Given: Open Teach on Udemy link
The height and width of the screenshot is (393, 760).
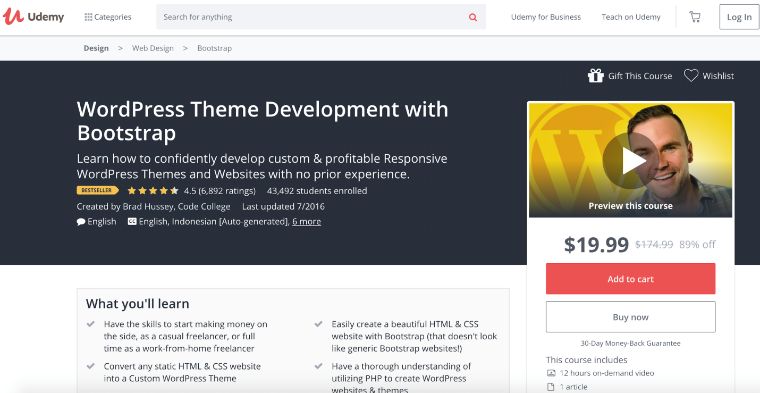Looking at the screenshot, I should coord(631,17).
